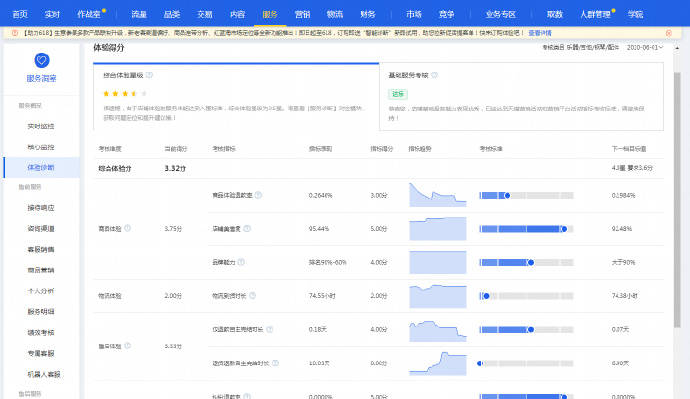
Task: Click the alert icon in the yellow banner
Action: click(x=15, y=33)
